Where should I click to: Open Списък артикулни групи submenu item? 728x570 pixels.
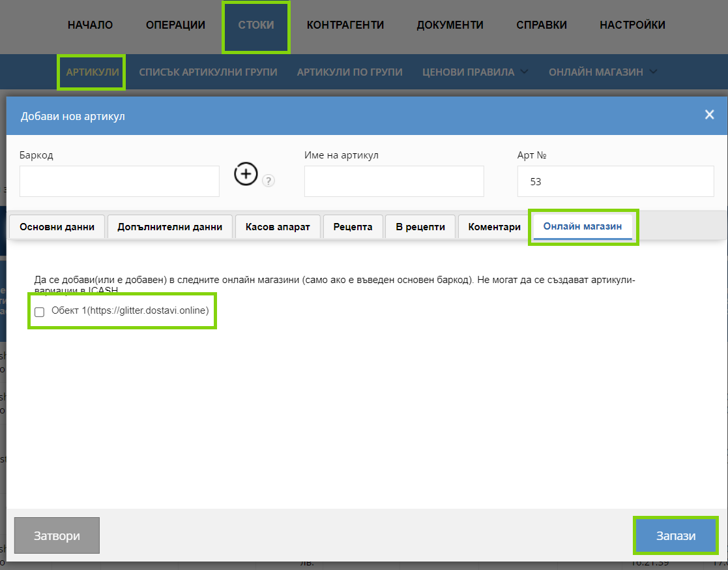click(x=208, y=72)
